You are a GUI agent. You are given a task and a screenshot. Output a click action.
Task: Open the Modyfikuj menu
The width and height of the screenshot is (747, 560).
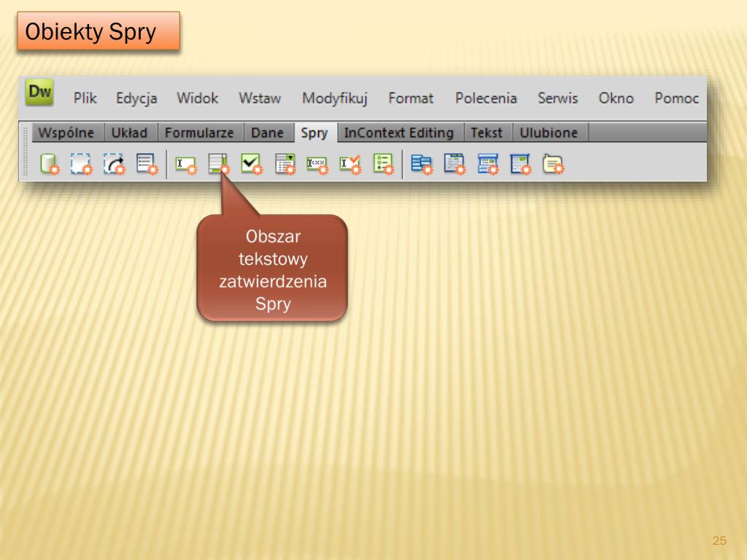coord(335,98)
